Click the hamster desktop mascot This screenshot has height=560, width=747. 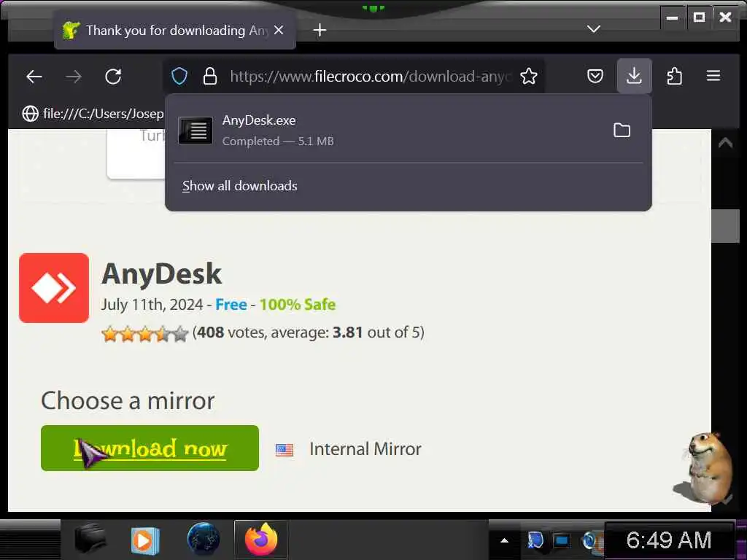(705, 467)
